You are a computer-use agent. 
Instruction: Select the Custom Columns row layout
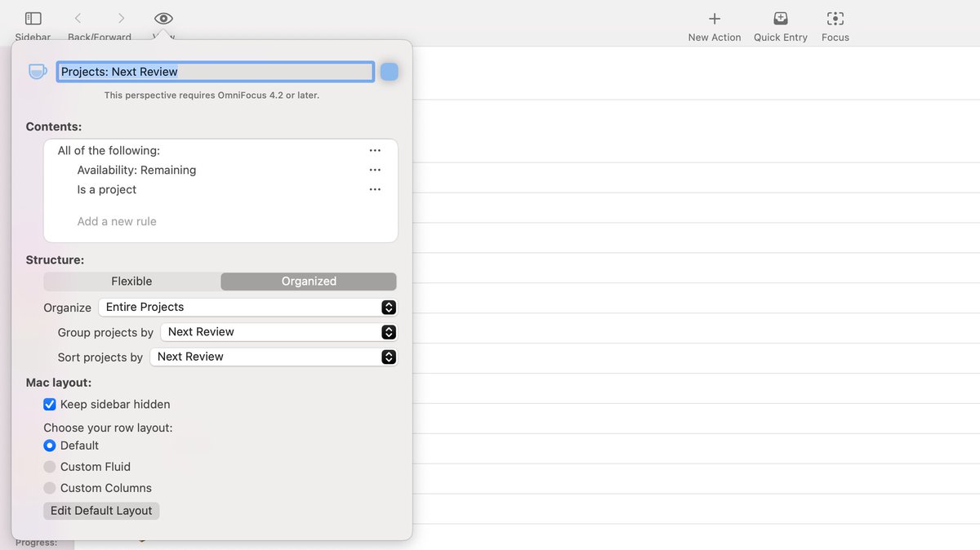50,488
